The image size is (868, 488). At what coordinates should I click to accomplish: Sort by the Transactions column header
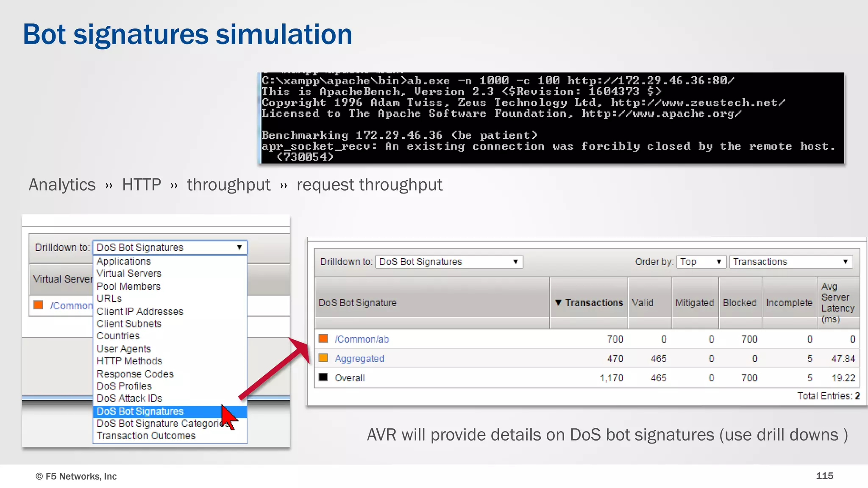pyautogui.click(x=589, y=303)
